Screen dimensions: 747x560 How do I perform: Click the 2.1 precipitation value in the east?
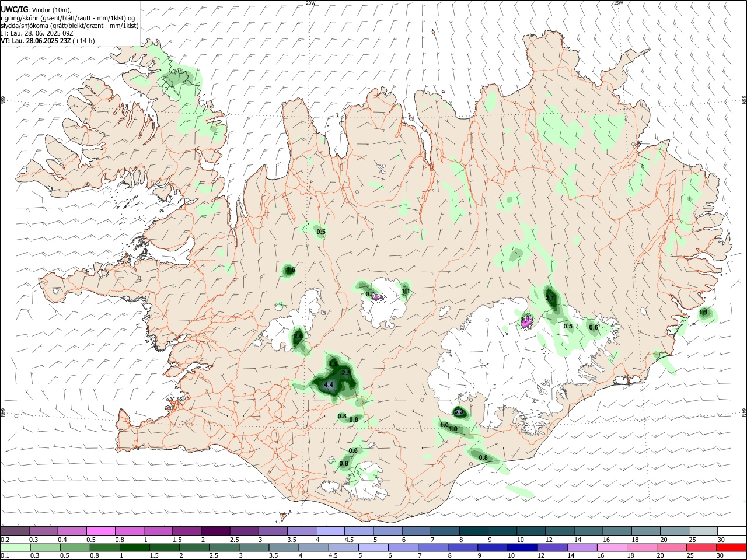(x=550, y=298)
